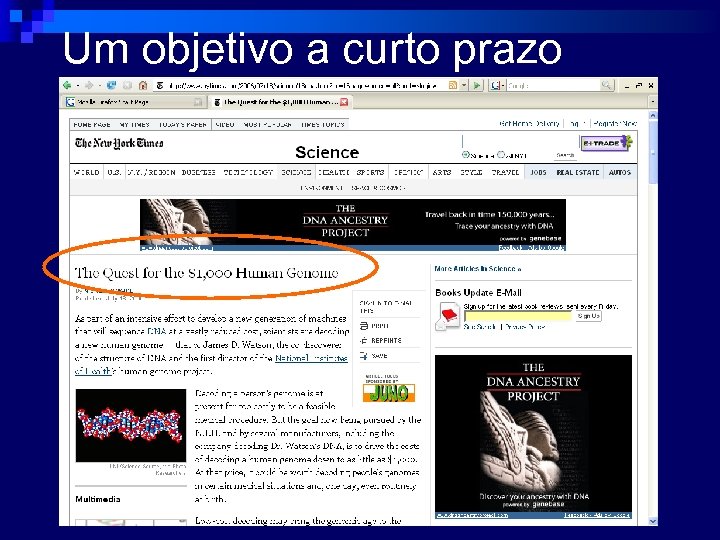Screen dimensions: 720x540
Task: Click the More Articles in Science link
Action: (x=478, y=269)
